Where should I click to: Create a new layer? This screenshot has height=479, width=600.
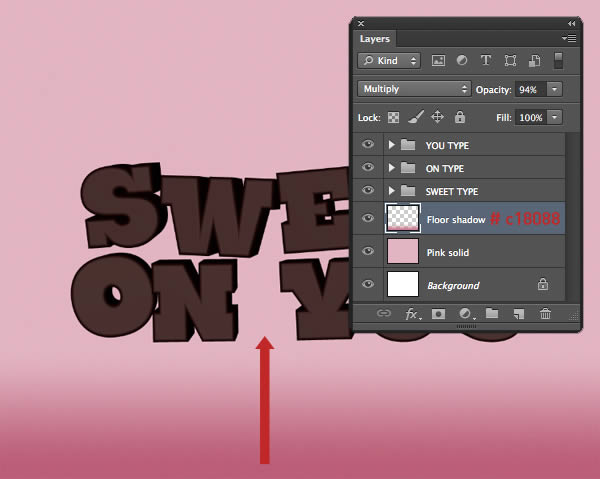point(518,314)
